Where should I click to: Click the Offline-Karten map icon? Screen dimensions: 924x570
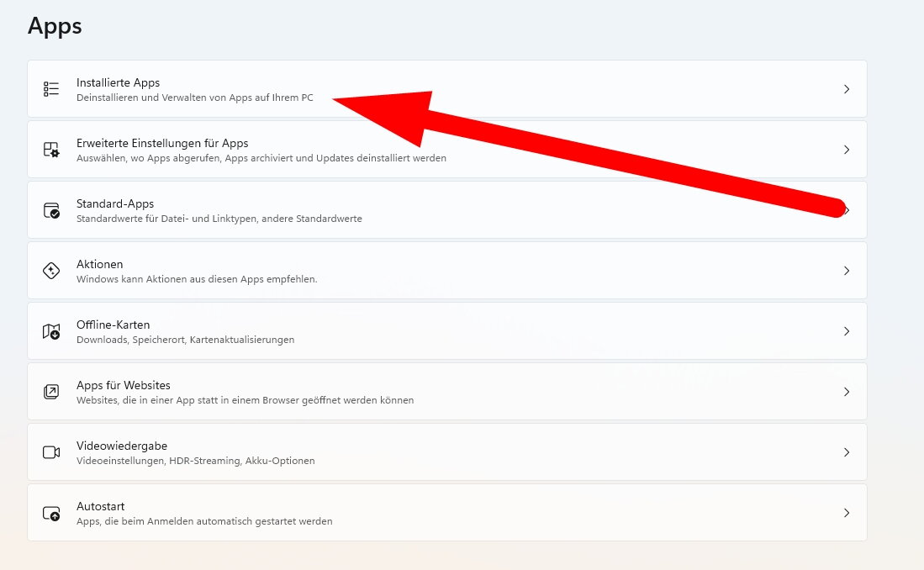tap(51, 331)
